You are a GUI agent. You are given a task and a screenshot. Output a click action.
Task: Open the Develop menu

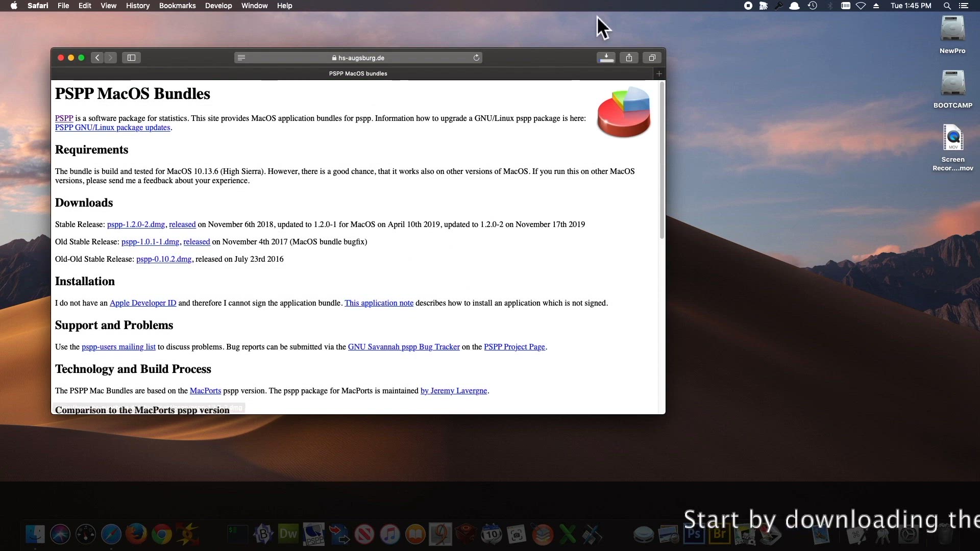click(218, 6)
